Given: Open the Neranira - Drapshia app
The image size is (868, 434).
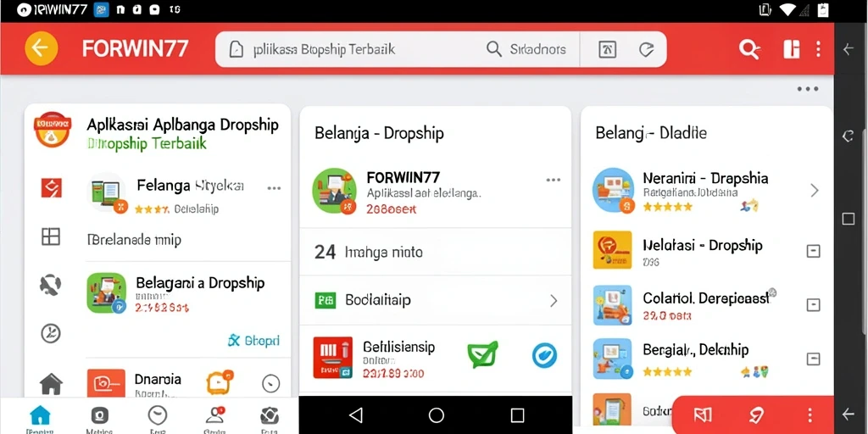Looking at the screenshot, I should (x=612, y=191).
